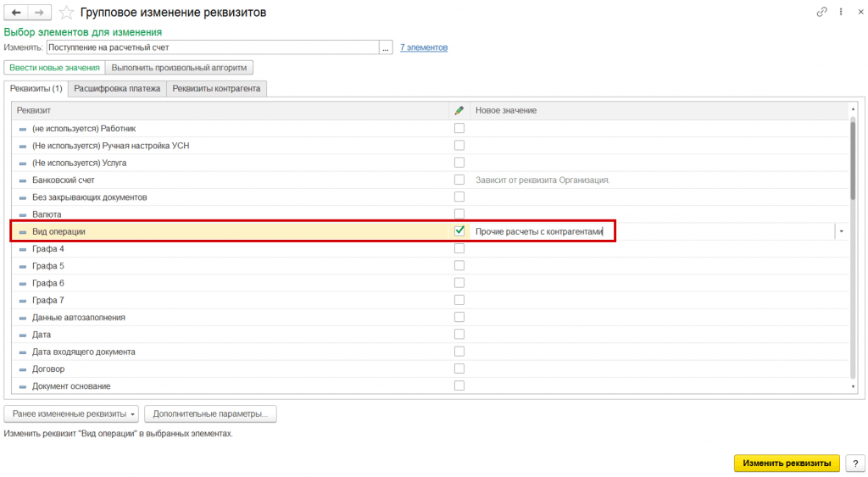Screen dimensions: 868x477
Task: Click the Изменять input field
Action: [x=212, y=47]
